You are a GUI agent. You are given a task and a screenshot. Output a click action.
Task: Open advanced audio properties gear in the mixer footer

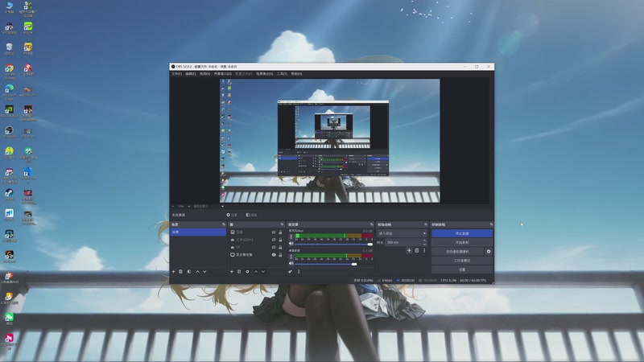coord(290,271)
